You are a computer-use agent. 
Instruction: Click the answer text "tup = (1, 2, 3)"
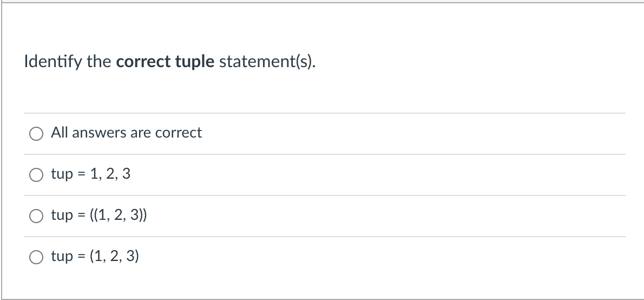[x=95, y=256]
